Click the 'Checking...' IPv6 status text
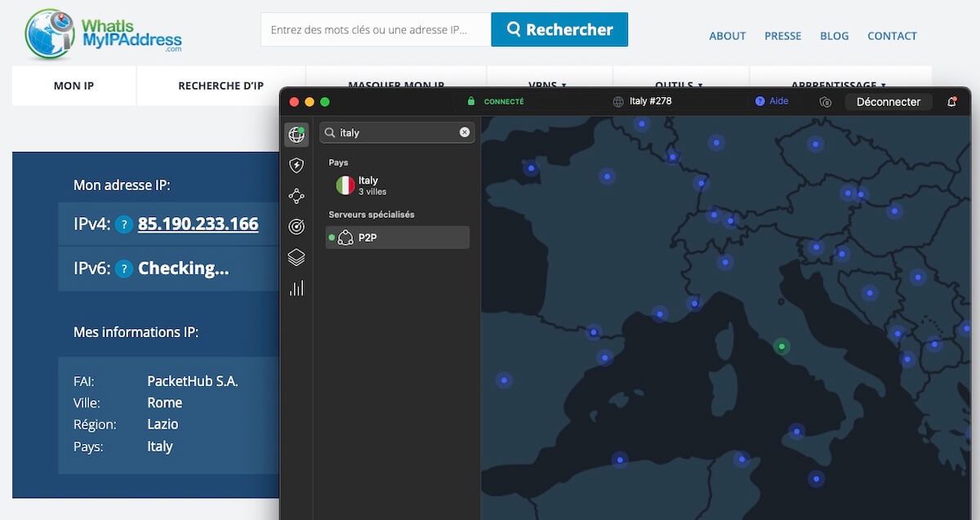This screenshot has width=980, height=520. (x=184, y=269)
